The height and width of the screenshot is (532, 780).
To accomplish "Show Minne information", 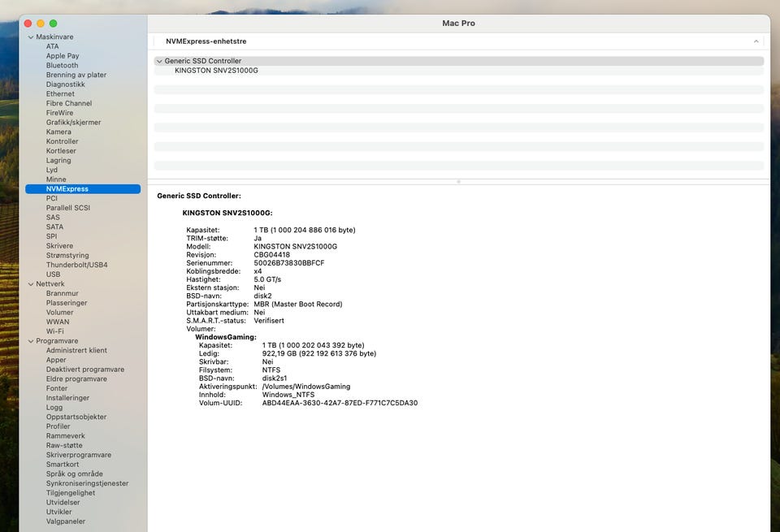I will point(56,179).
